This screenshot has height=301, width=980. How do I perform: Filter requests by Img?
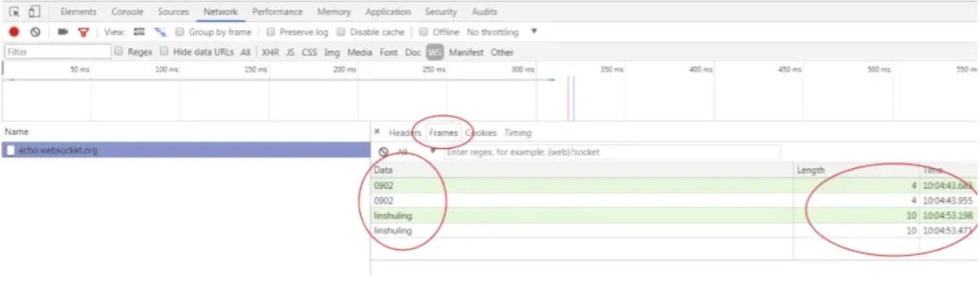click(x=332, y=52)
